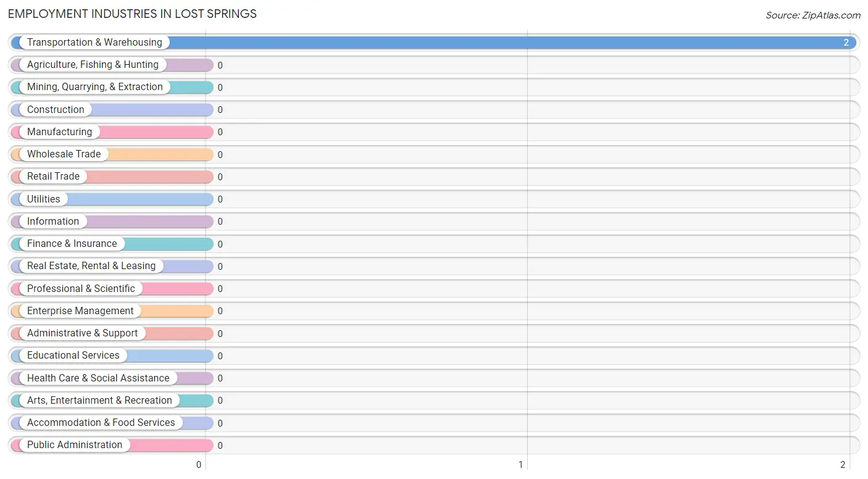Select the Retail Trade label

(53, 177)
